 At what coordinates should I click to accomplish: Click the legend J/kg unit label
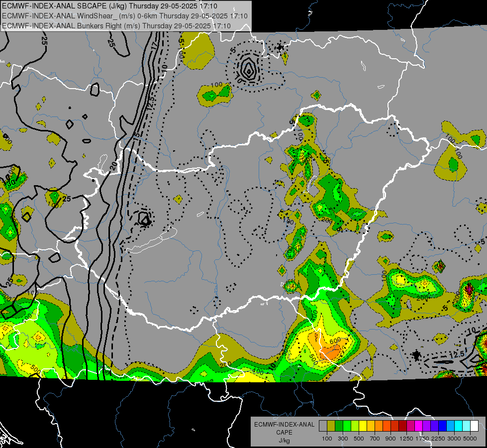284,441
